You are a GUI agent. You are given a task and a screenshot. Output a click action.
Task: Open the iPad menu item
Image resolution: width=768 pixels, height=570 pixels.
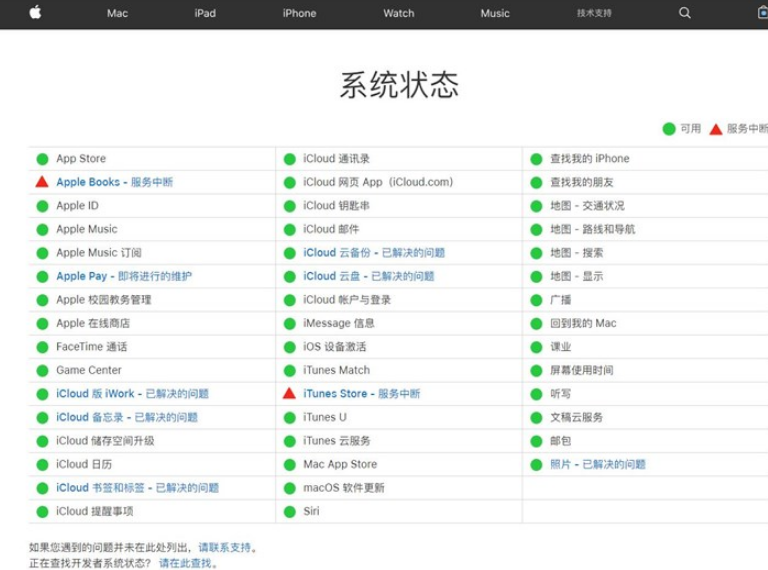tap(205, 13)
